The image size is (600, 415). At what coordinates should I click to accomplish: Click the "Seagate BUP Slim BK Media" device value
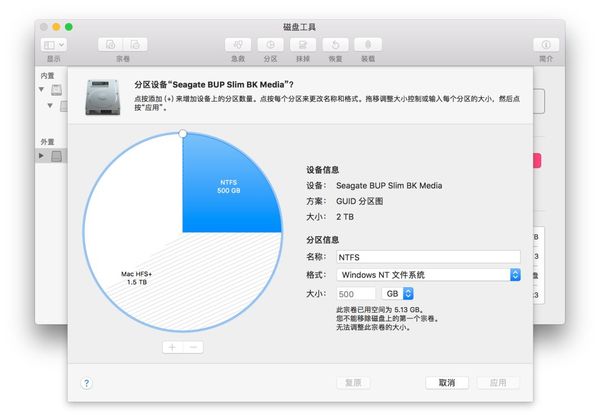point(389,186)
